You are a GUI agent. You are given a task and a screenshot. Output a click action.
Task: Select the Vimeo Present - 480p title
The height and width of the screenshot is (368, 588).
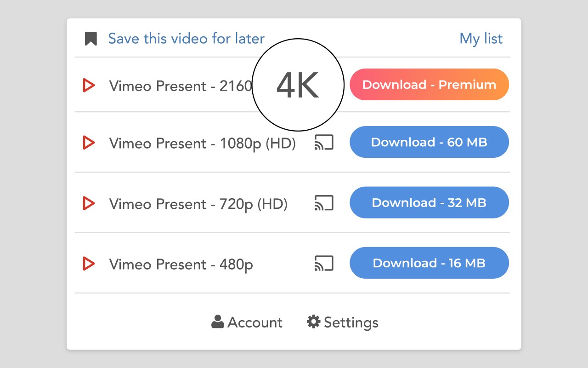[x=181, y=264]
